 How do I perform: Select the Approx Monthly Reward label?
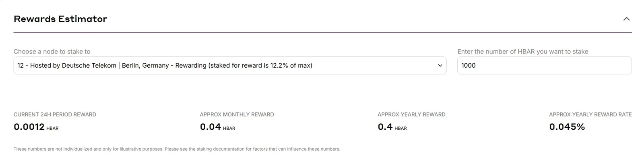(237, 114)
